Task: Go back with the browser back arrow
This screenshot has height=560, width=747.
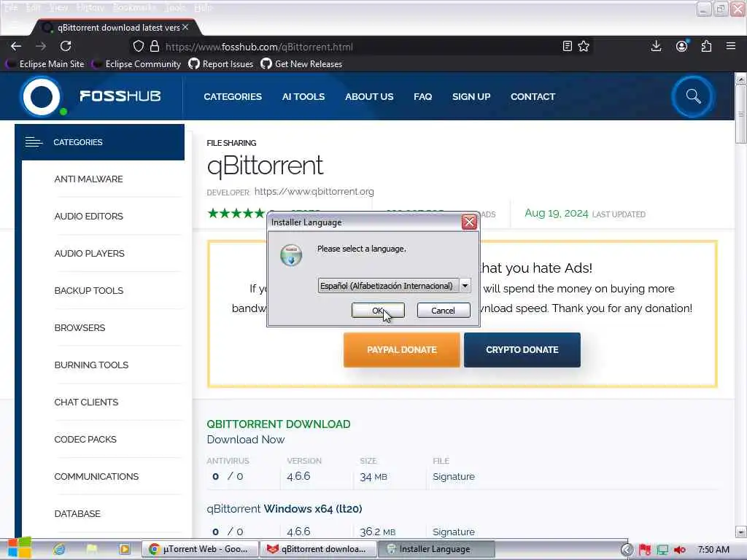Action: (x=16, y=46)
